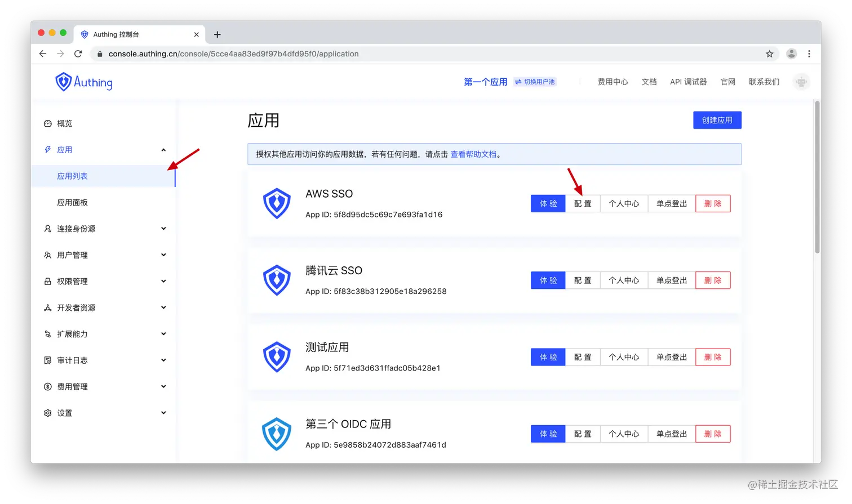The height and width of the screenshot is (504, 852).
Task: Click the Authing logo in header
Action: (x=83, y=82)
